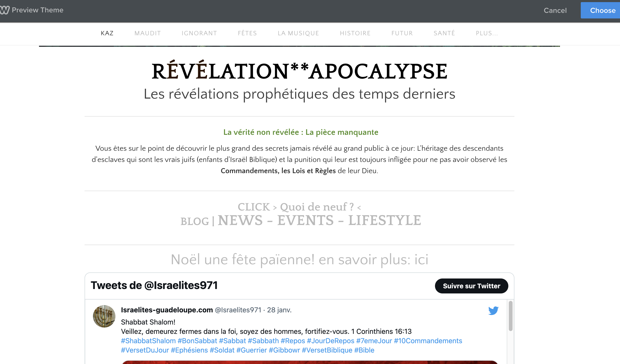Screen dimensions: 620x364
Task: Open the KAZ menu item
Action: point(107,33)
